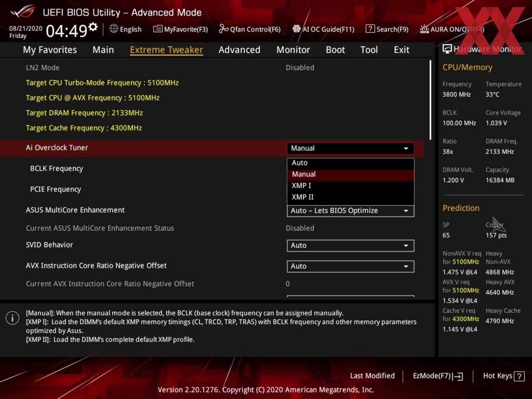Click the Hardware Monitor screen icon
This screenshot has height=399, width=532.
(x=447, y=49)
